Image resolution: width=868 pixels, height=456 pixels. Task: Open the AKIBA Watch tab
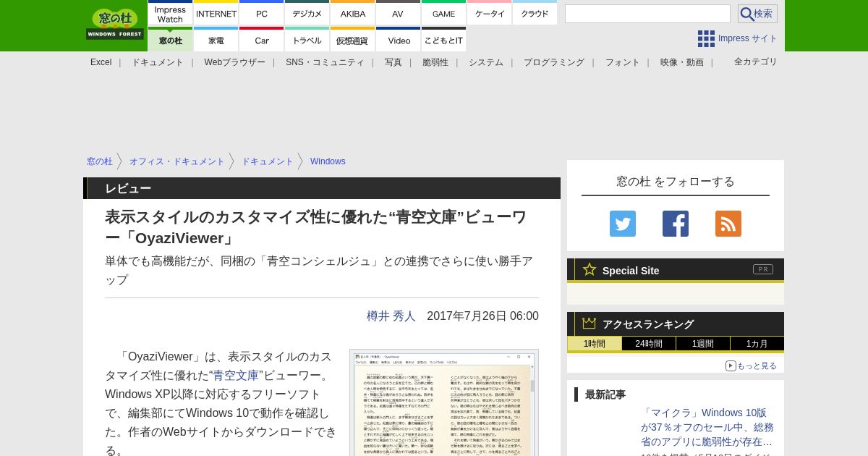[x=353, y=13]
